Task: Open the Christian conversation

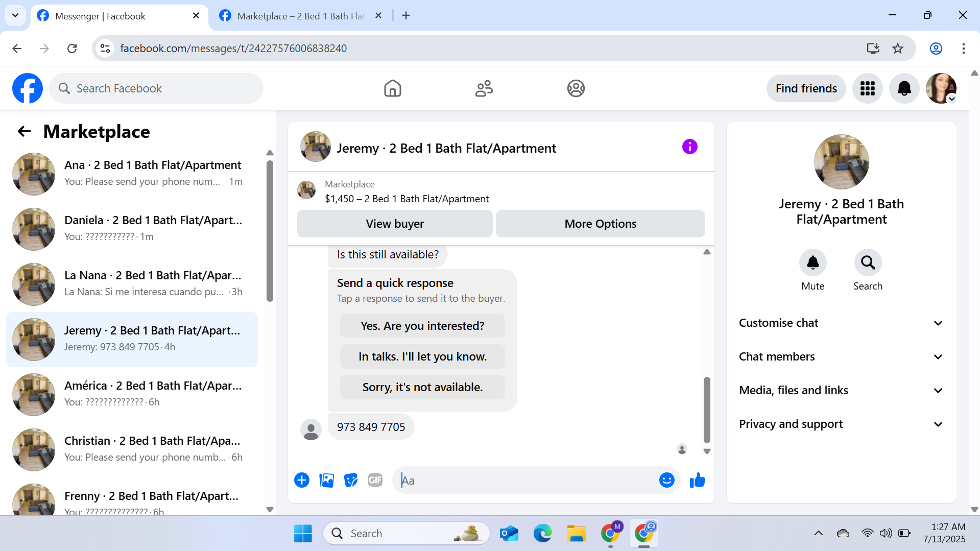Action: tap(132, 449)
